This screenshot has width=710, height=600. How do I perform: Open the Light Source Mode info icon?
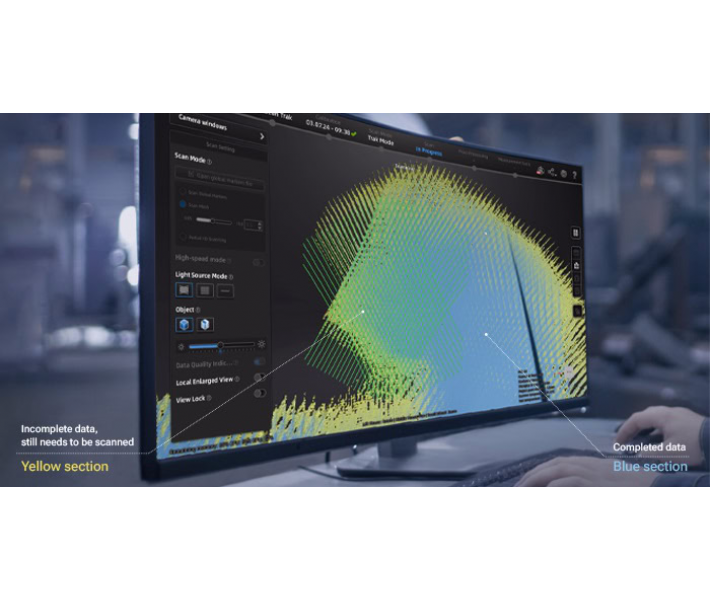231,277
